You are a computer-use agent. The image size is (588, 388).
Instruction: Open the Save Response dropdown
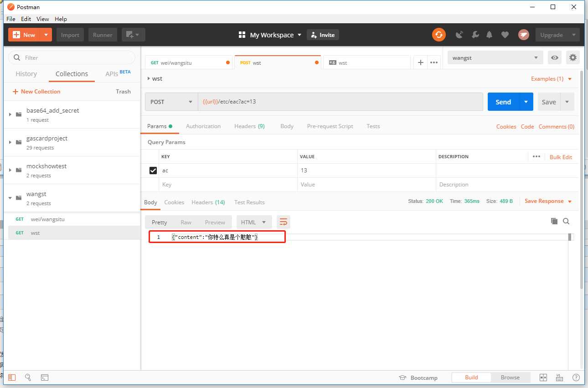coord(548,201)
